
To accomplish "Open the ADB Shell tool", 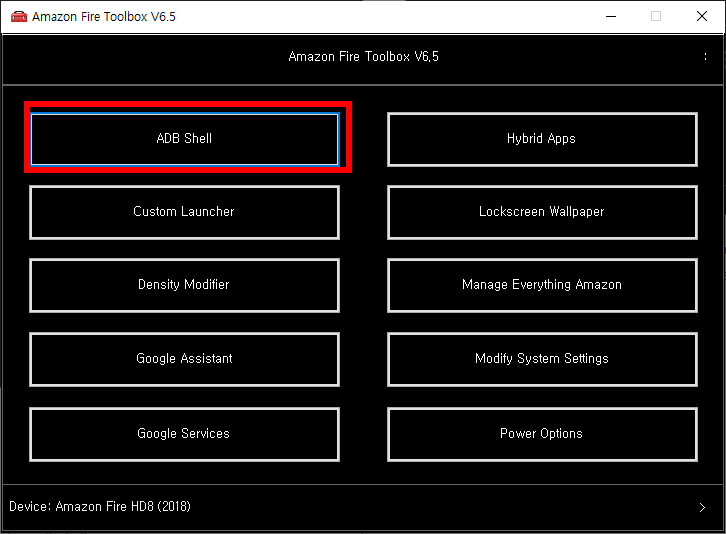I will point(184,139).
